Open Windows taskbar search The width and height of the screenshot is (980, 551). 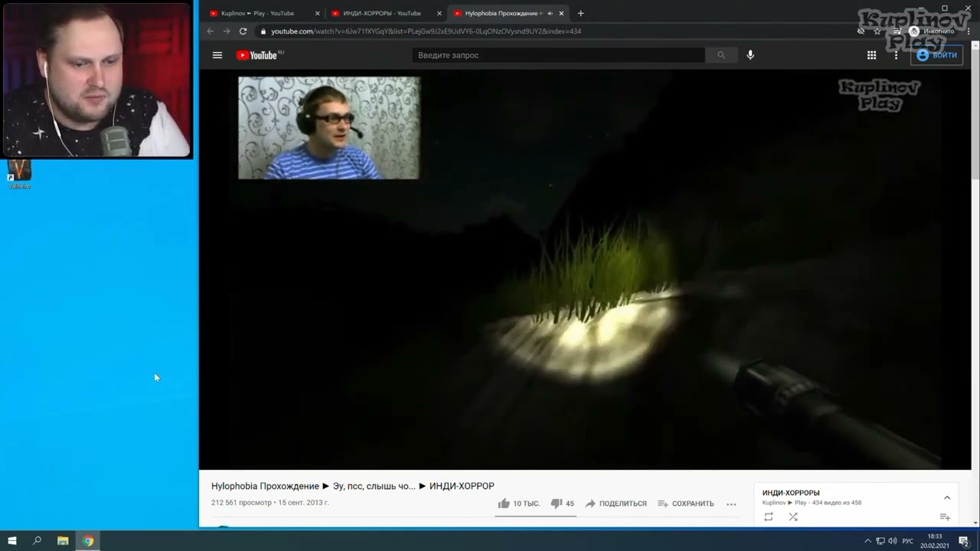(37, 541)
